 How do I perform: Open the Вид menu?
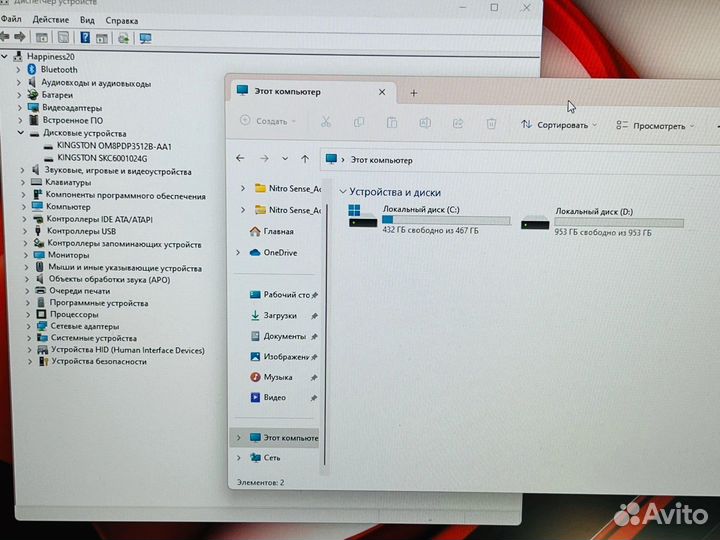pos(87,20)
